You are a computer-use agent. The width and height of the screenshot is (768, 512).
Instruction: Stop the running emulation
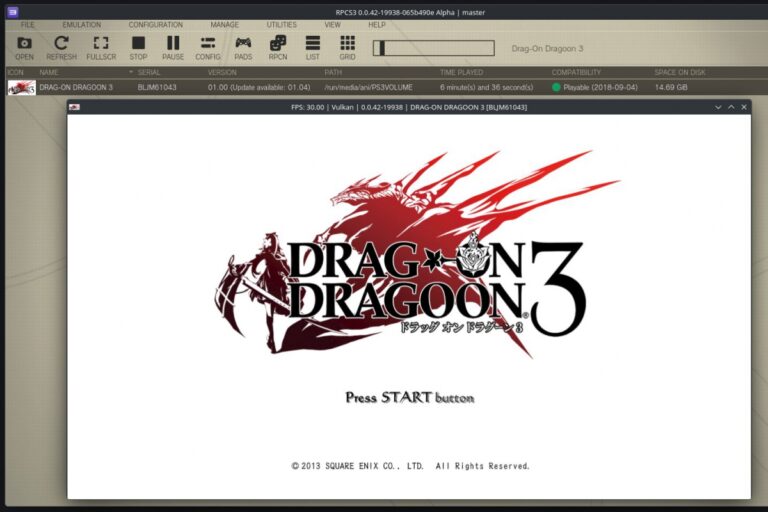tap(138, 48)
